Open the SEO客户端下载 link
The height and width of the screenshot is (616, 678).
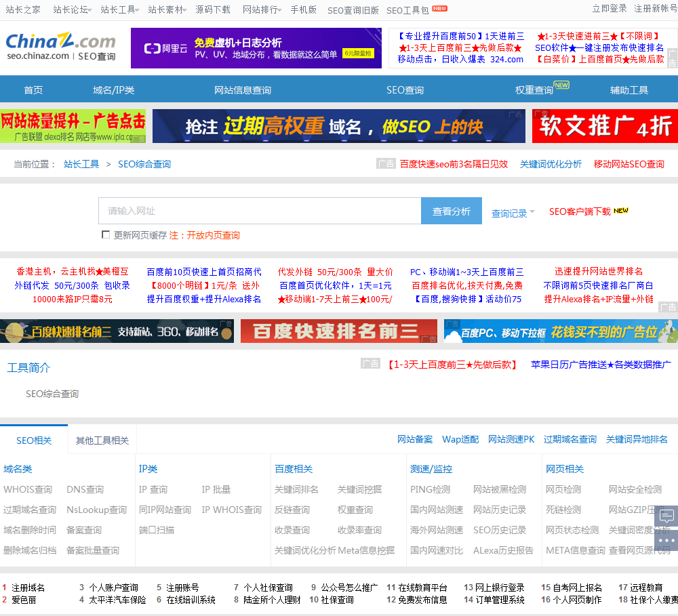pyautogui.click(x=580, y=211)
